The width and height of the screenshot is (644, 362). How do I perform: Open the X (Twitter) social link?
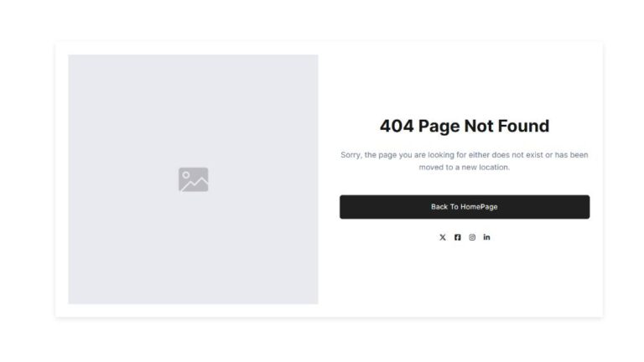point(443,237)
